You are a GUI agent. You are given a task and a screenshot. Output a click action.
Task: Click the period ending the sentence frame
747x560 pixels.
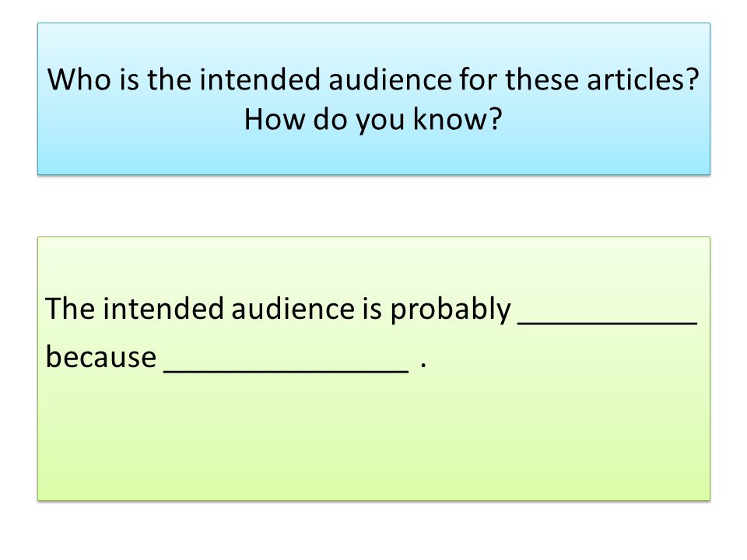[x=423, y=366]
